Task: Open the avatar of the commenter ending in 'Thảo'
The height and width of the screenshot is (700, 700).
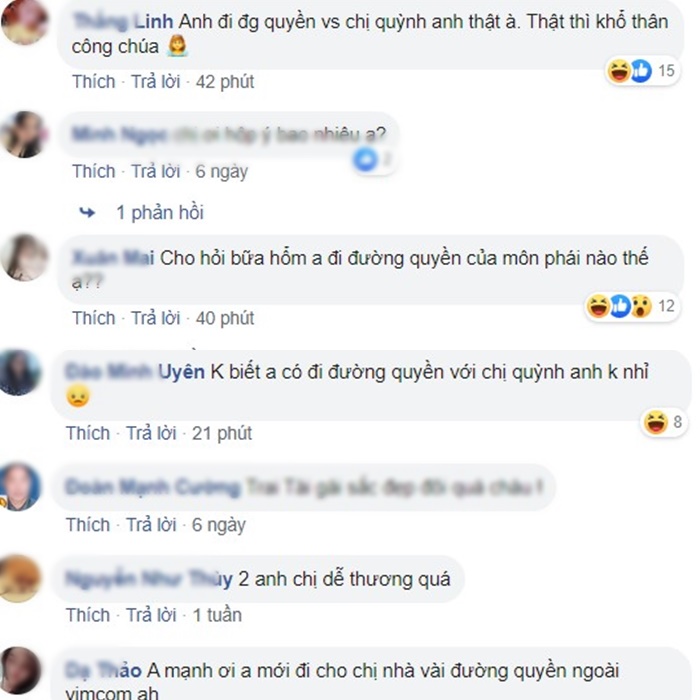Action: pos(19,670)
